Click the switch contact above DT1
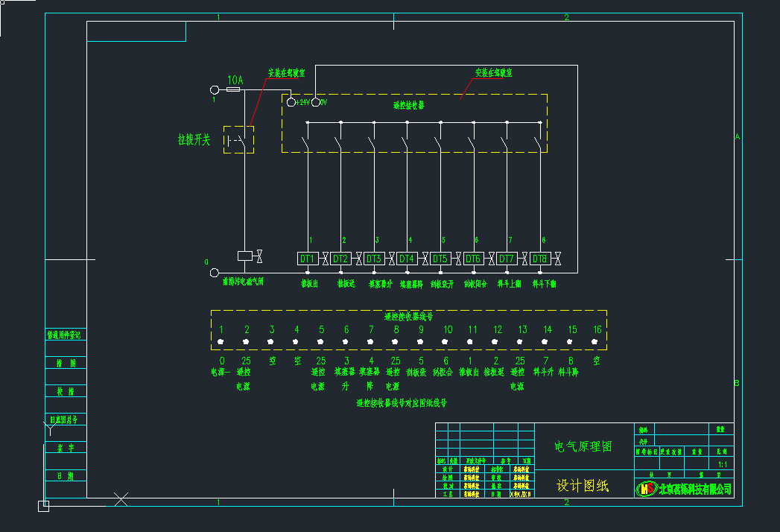Image resolution: width=780 pixels, height=532 pixels. (307, 143)
